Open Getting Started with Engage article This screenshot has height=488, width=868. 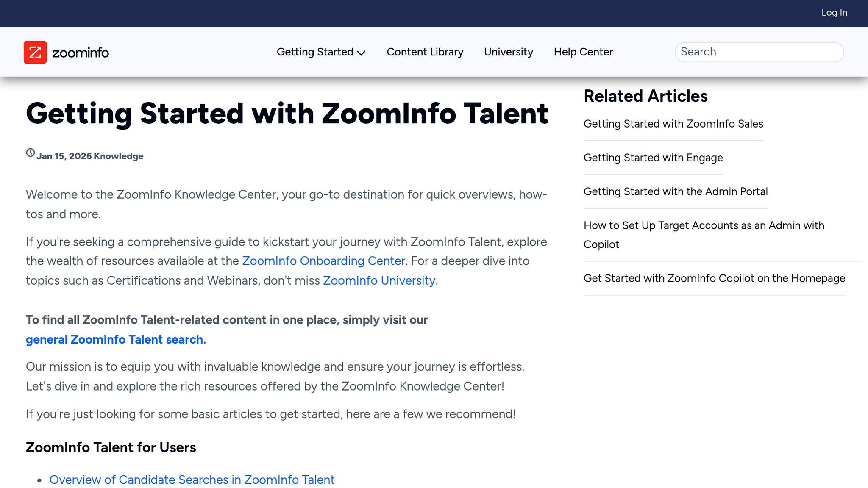(653, 158)
